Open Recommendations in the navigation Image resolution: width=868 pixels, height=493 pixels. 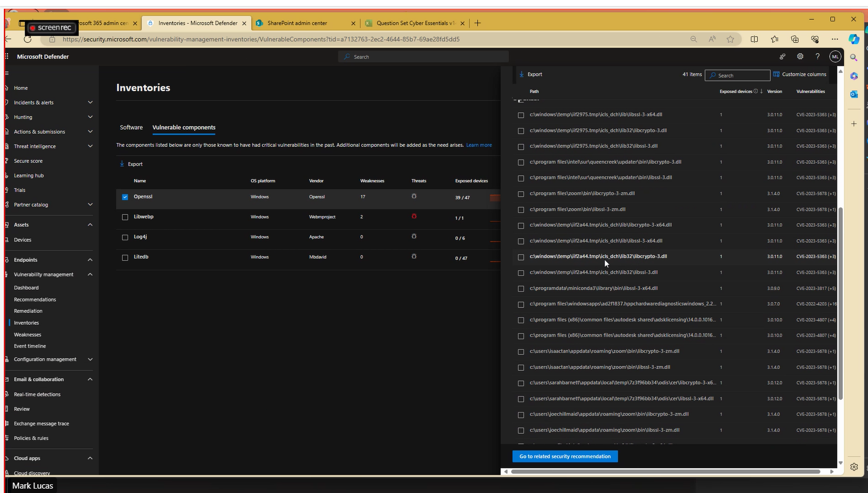tap(35, 300)
